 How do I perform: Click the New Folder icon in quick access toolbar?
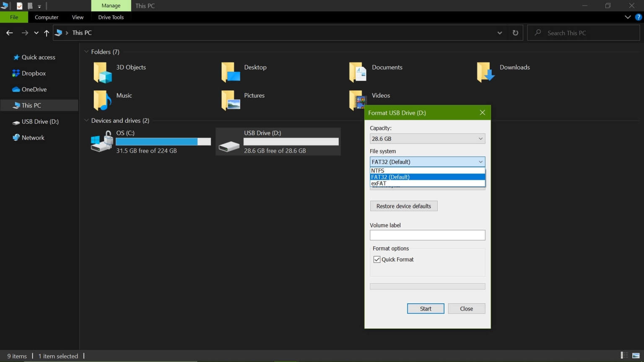pos(30,6)
